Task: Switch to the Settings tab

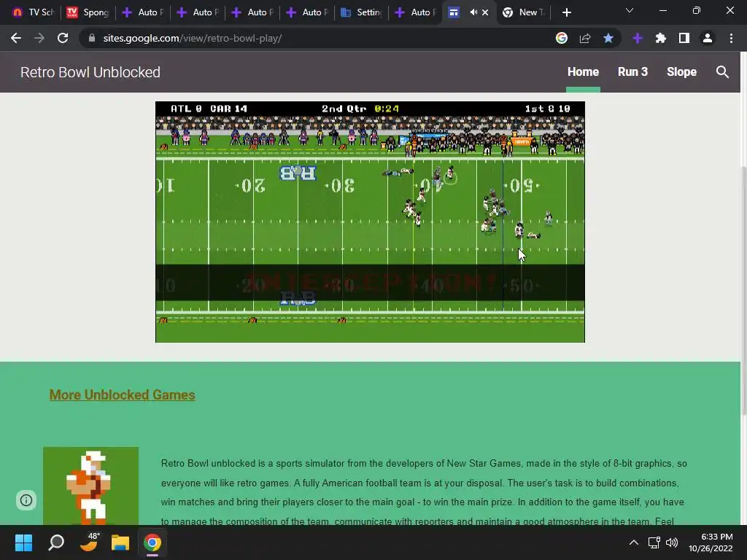Action: pos(361,12)
